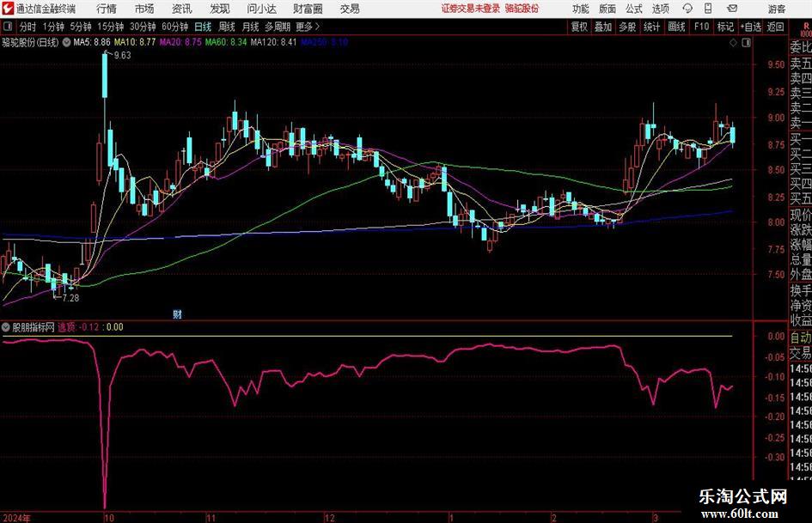The width and height of the screenshot is (812, 523).
Task: Expand the 更多 periods chevron
Action: tap(317, 27)
